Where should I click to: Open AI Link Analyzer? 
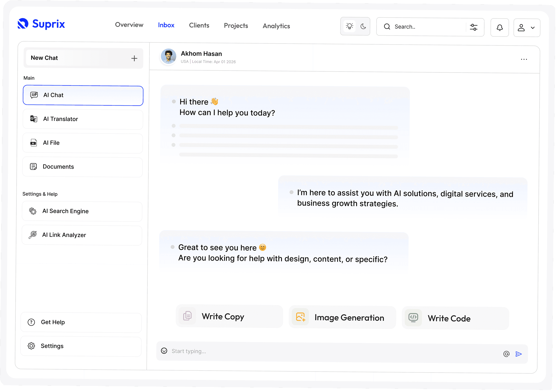[82, 235]
